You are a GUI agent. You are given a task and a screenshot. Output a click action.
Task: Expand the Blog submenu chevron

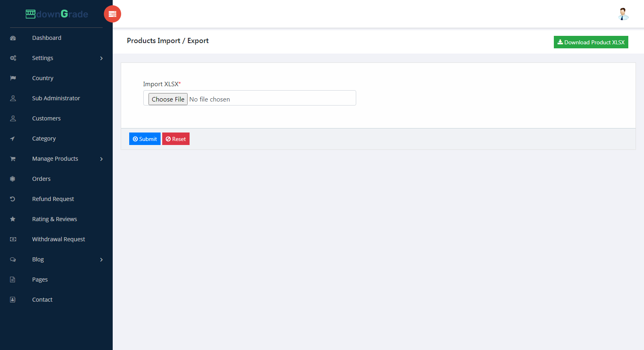(x=101, y=260)
